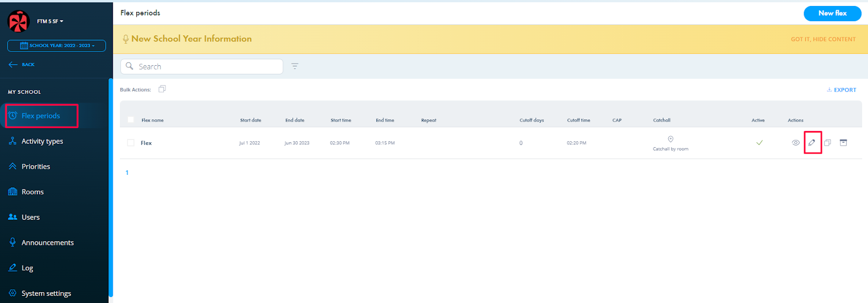The width and height of the screenshot is (868, 303).
Task: Click the Users people icon
Action: pos(13,217)
